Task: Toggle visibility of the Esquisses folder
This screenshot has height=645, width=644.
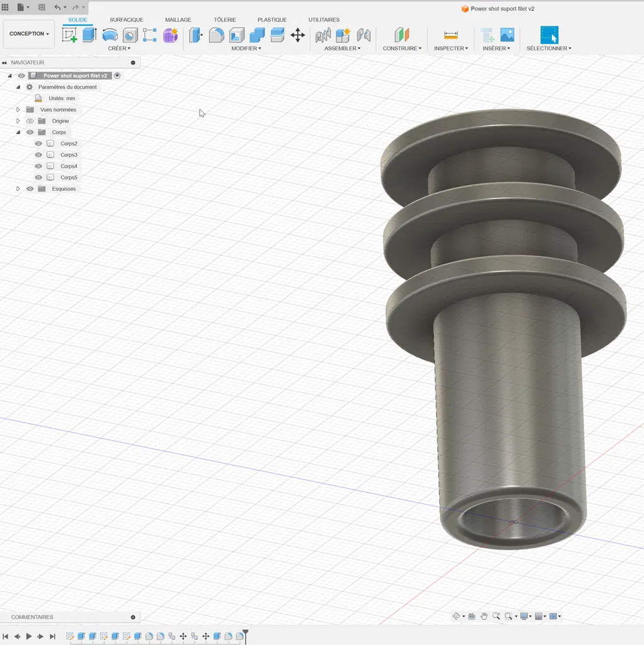Action: (30, 189)
